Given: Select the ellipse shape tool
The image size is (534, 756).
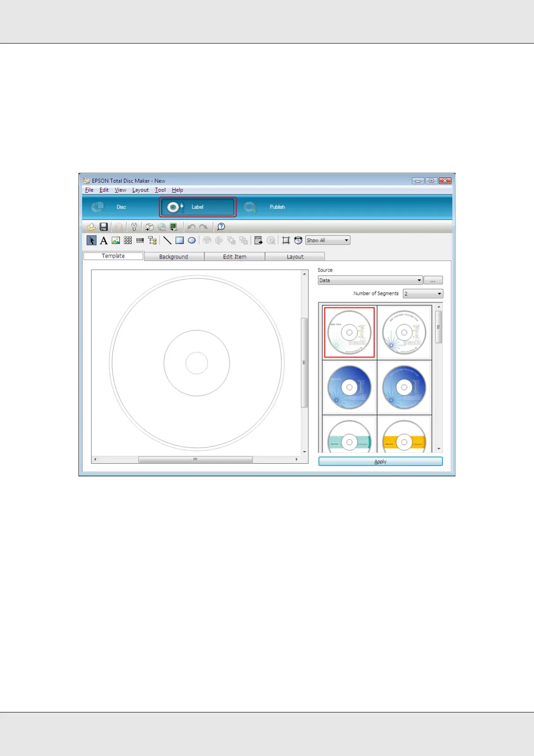Looking at the screenshot, I should point(192,240).
